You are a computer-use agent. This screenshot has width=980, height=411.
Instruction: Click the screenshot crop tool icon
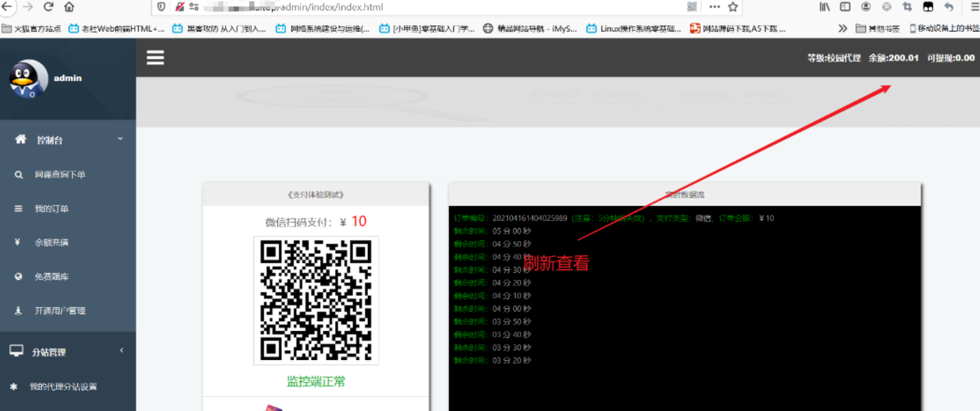coord(907,7)
